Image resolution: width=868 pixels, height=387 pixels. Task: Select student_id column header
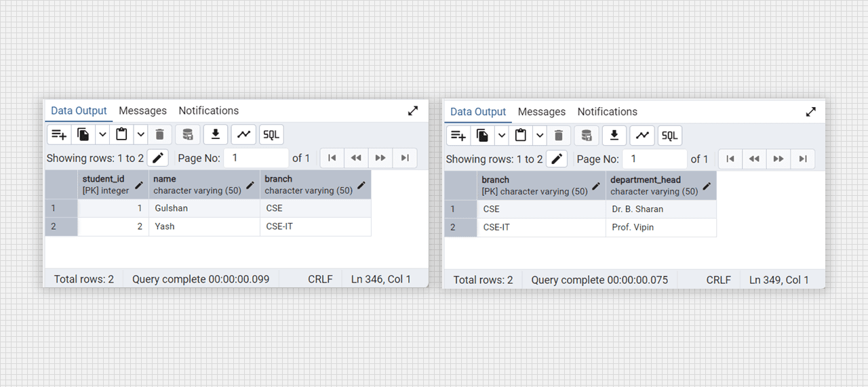(x=113, y=184)
